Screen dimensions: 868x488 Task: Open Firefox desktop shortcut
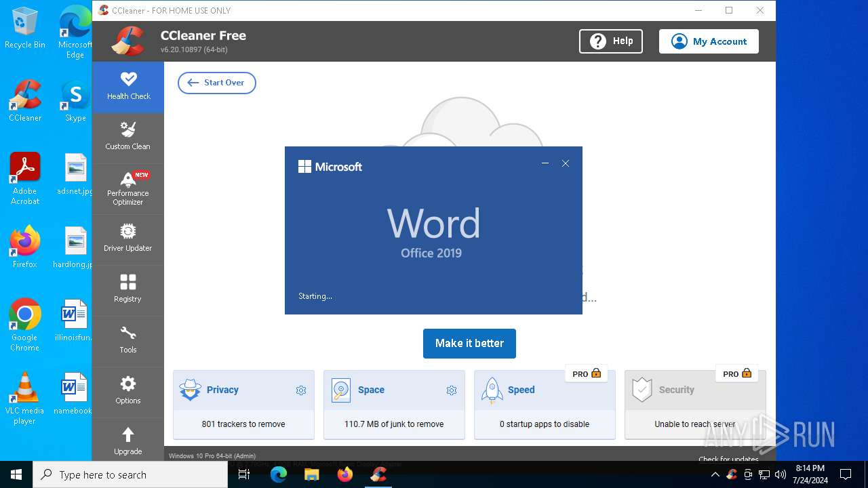(x=25, y=247)
